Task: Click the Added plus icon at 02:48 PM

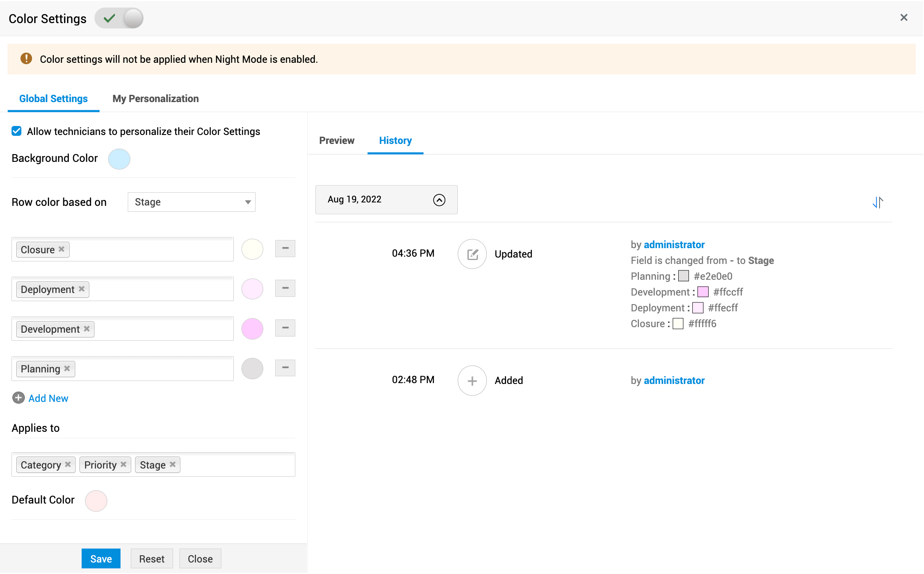Action: point(472,381)
